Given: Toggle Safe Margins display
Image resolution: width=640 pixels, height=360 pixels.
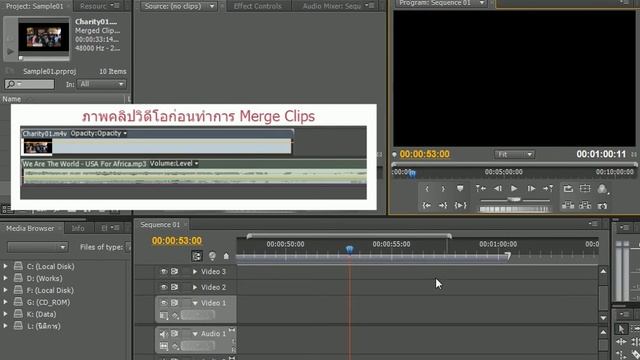Looking at the screenshot, I should coord(585,189).
